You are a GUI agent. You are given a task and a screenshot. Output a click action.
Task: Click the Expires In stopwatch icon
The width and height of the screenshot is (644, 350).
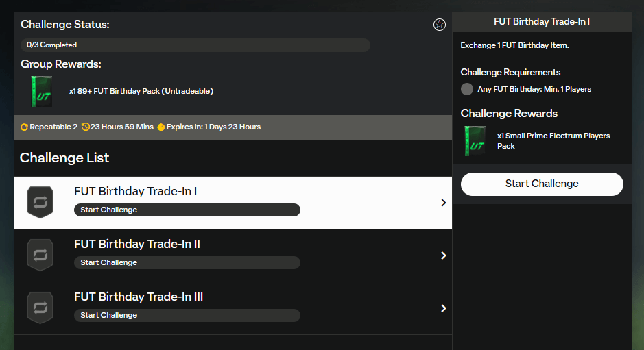160,127
